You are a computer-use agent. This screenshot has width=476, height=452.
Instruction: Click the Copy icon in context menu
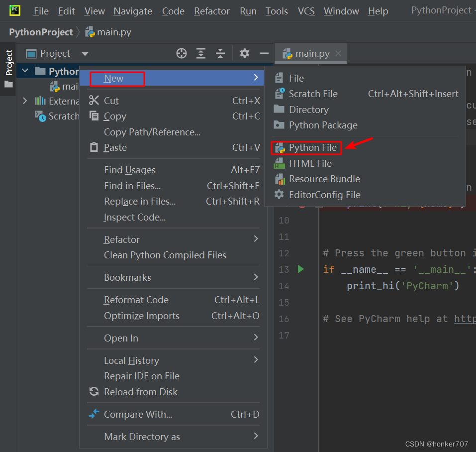(94, 115)
